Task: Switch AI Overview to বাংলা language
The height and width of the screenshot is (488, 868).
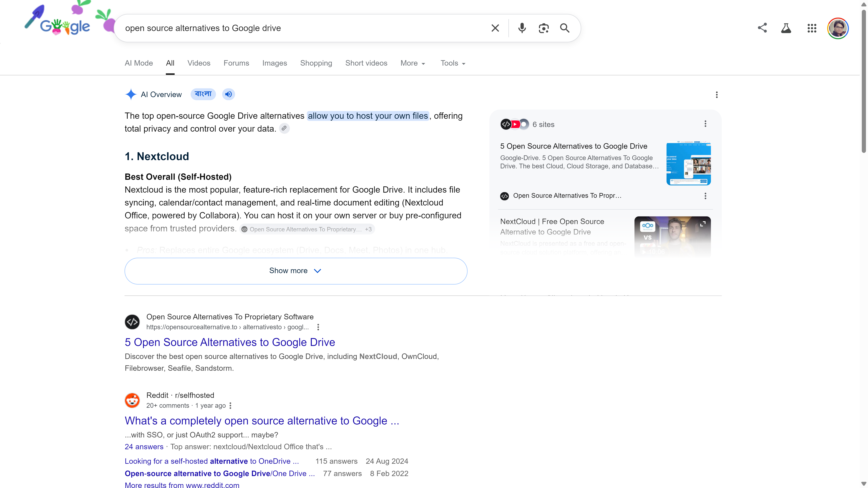Action: point(203,94)
